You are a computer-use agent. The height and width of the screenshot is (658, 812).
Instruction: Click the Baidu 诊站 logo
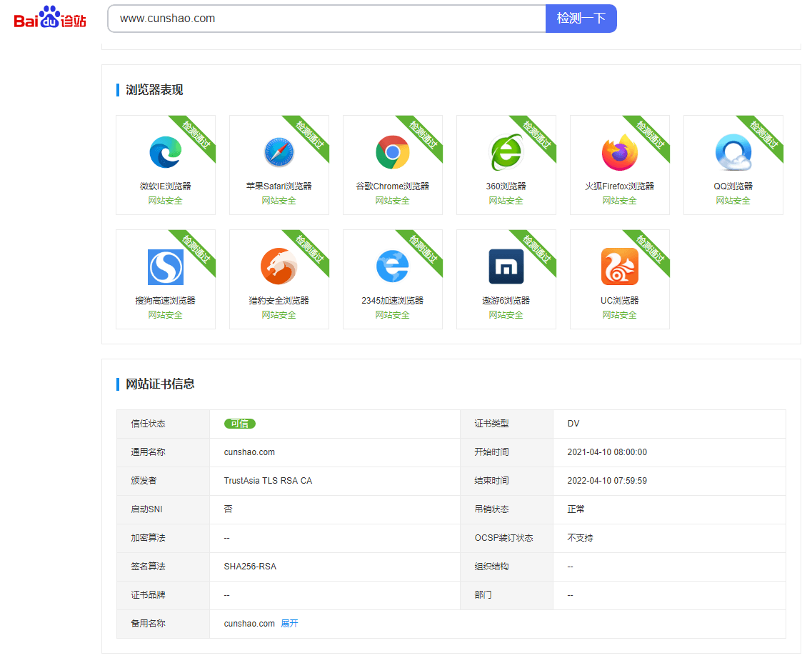47,19
